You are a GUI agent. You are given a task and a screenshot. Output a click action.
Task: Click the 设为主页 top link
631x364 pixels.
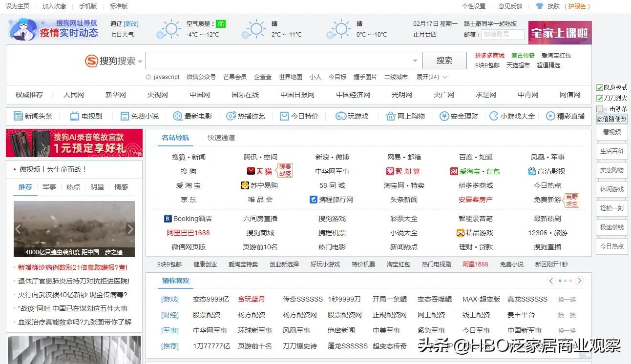18,6
